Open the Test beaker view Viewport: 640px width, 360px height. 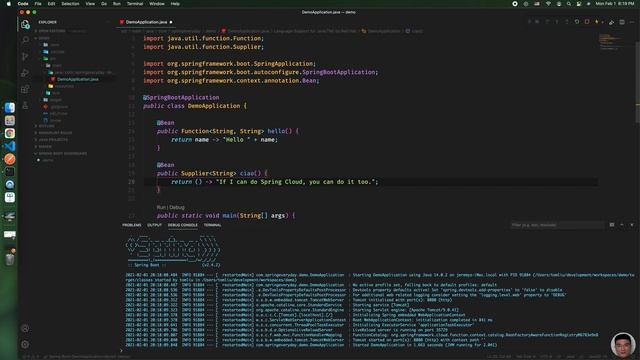[25, 105]
